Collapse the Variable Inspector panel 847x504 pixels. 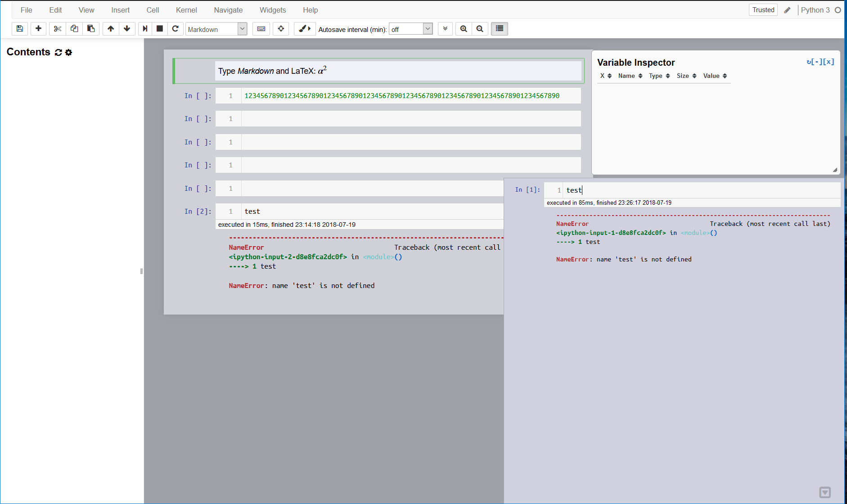click(817, 61)
